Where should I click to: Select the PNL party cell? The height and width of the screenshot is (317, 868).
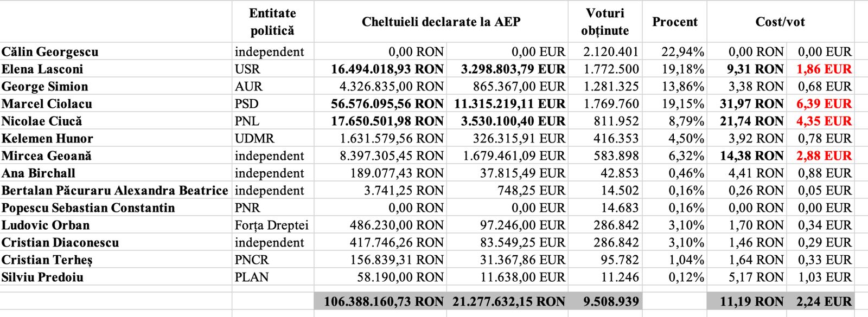[247, 121]
